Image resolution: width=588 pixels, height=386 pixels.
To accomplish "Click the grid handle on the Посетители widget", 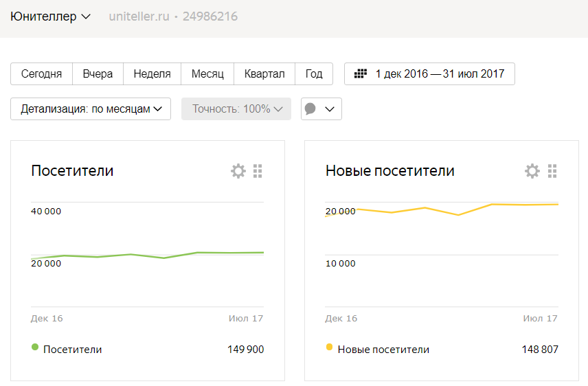I will [258, 171].
